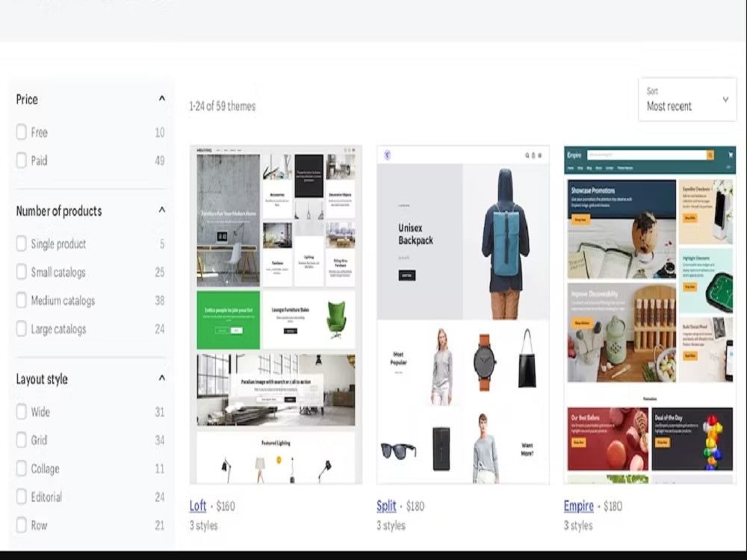Check the Medium catalogs filter
Image resolution: width=747 pixels, height=560 pixels.
22,301
